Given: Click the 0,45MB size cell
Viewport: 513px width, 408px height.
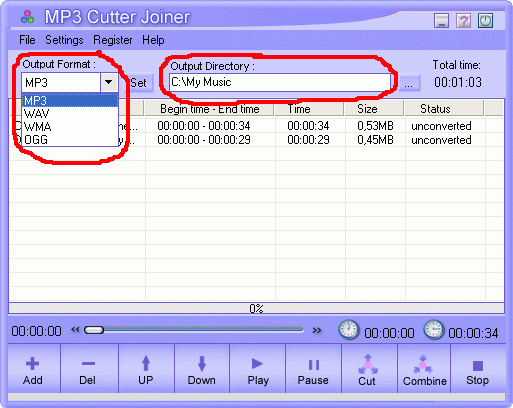Looking at the screenshot, I should 375,140.
